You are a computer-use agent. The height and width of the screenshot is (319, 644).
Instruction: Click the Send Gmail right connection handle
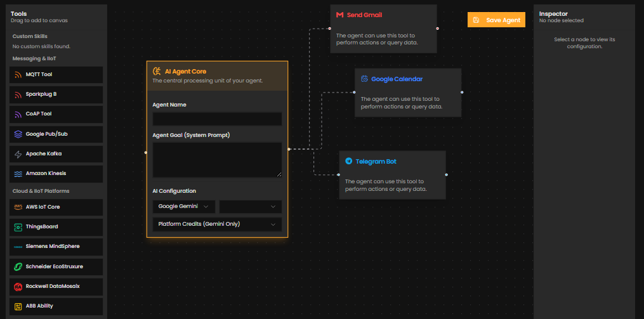point(437,29)
